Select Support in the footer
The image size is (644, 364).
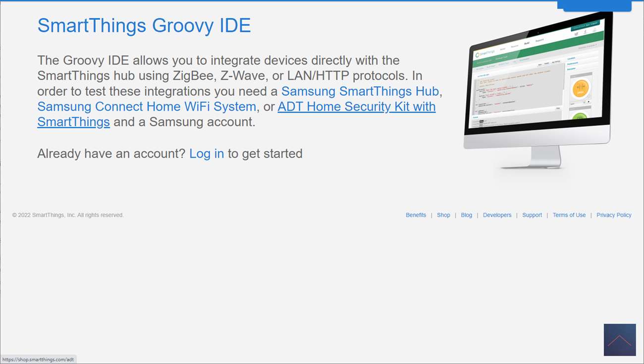(x=532, y=215)
